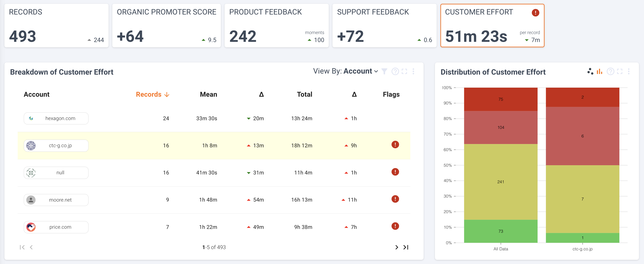Go to next page of results
644x264 pixels.
point(396,247)
